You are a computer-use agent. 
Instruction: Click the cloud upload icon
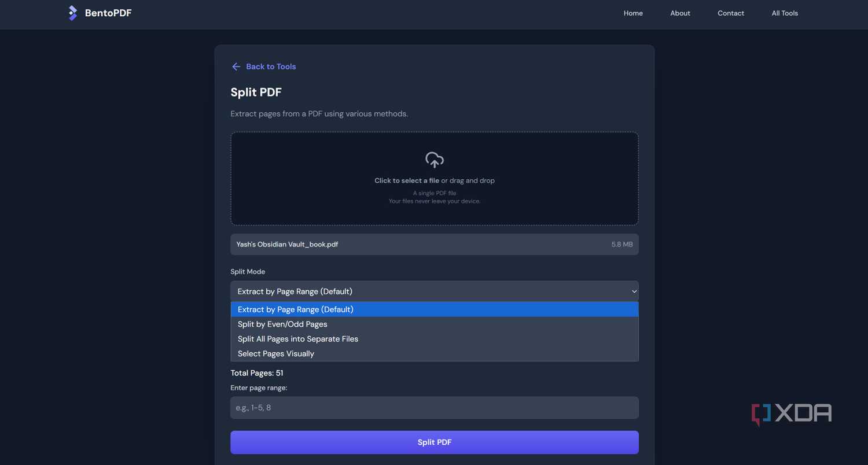pyautogui.click(x=435, y=160)
